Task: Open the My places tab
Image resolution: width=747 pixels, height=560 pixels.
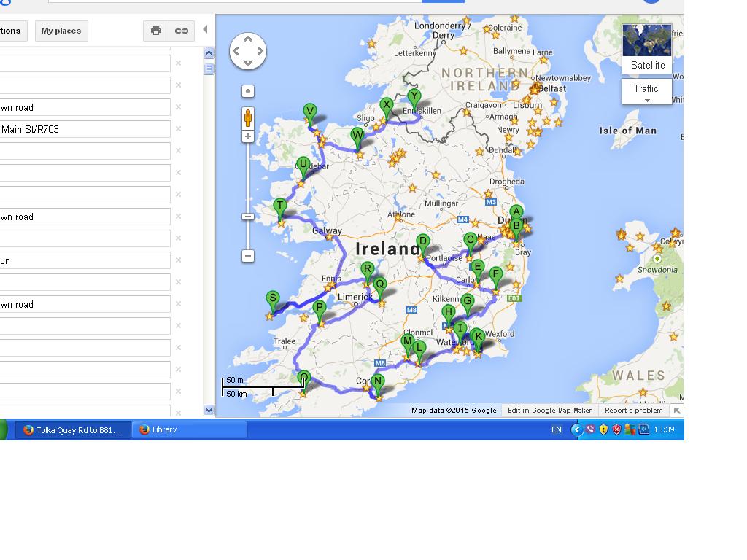Action: point(61,31)
